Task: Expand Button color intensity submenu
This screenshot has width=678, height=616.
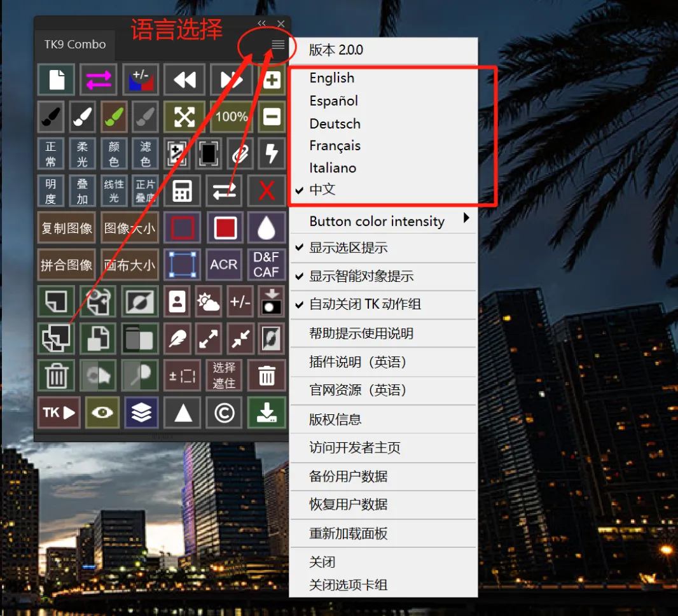Action: (x=377, y=221)
